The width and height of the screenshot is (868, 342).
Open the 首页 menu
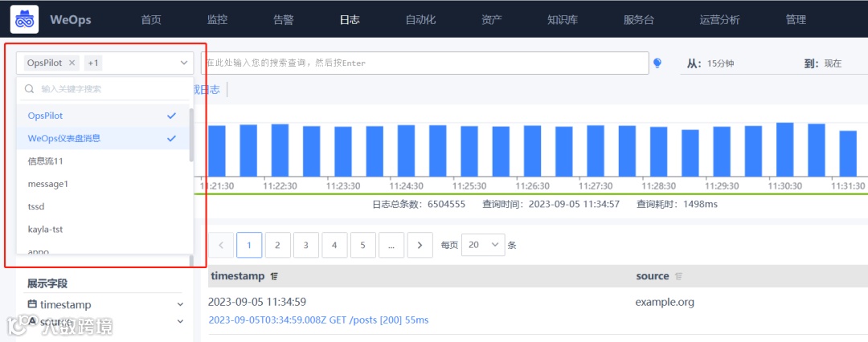pos(151,20)
